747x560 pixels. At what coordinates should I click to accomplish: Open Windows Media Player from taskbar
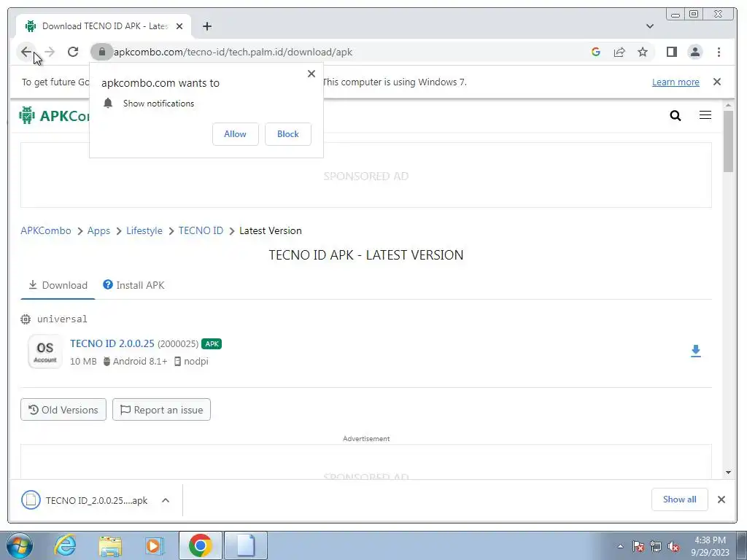(x=155, y=545)
